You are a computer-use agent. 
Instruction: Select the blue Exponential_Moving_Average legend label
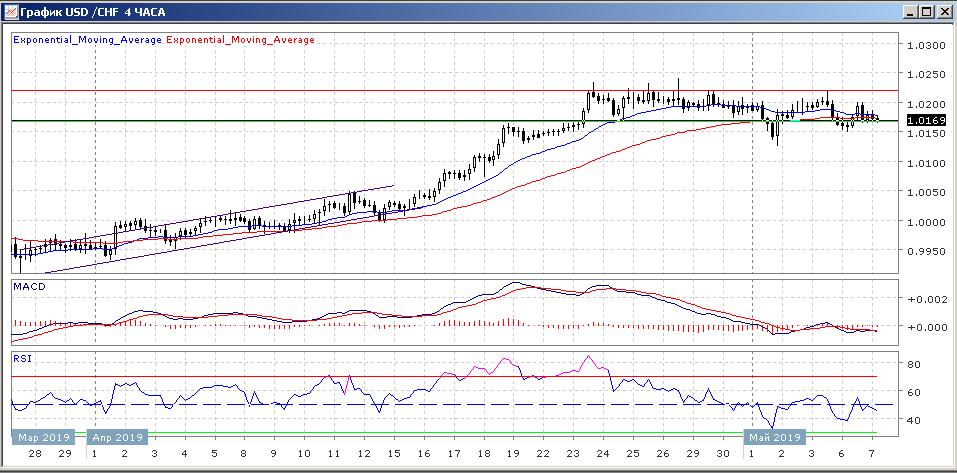(x=87, y=40)
